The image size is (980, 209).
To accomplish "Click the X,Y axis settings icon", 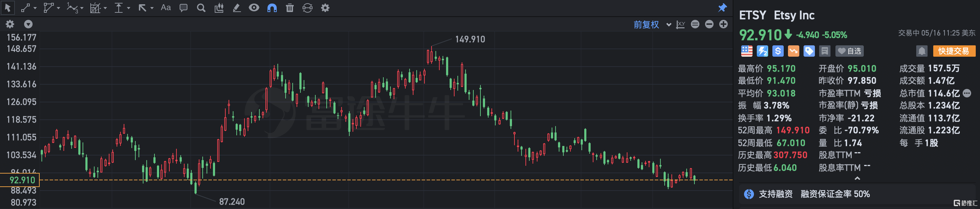I will click(x=681, y=24).
